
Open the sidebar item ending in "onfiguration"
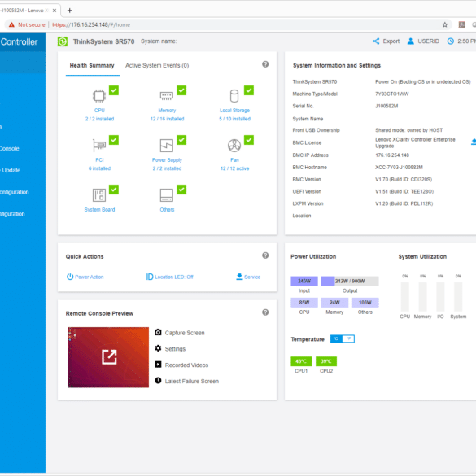[x=15, y=192]
